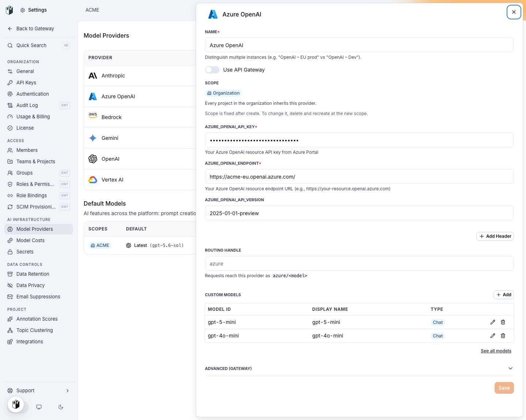Click the See all models link

pyautogui.click(x=496, y=351)
